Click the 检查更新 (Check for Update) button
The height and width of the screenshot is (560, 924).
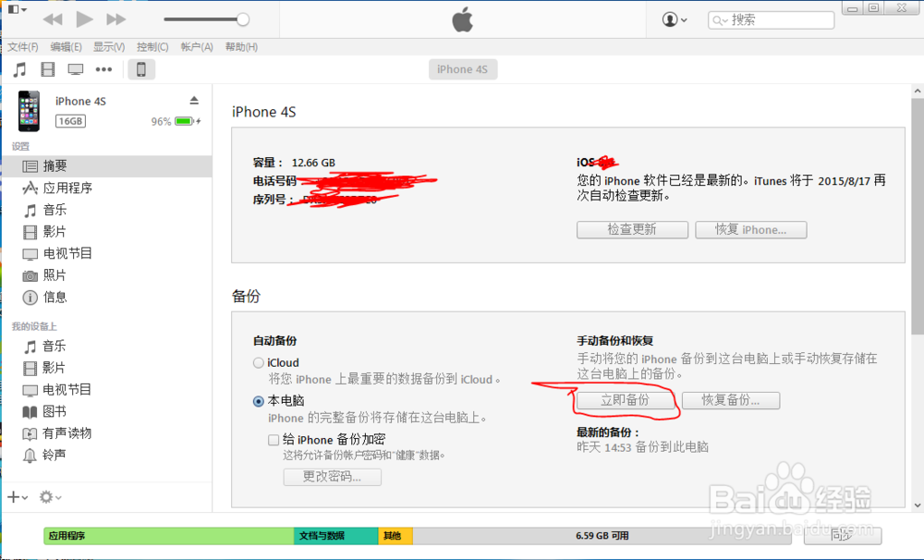(x=632, y=229)
